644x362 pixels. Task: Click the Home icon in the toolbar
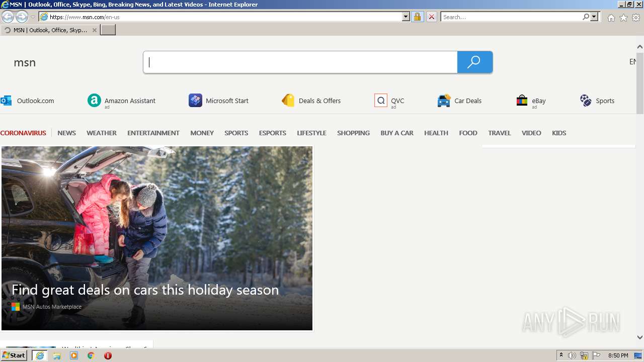[611, 18]
